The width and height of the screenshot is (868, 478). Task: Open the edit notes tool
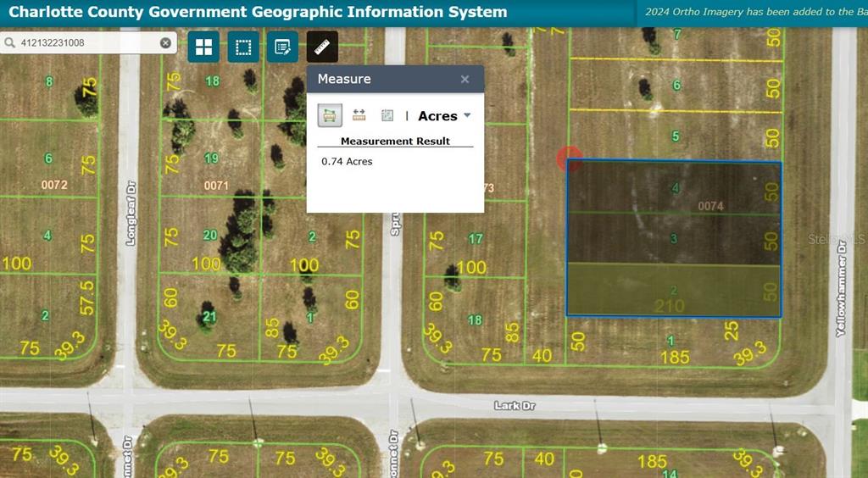282,47
